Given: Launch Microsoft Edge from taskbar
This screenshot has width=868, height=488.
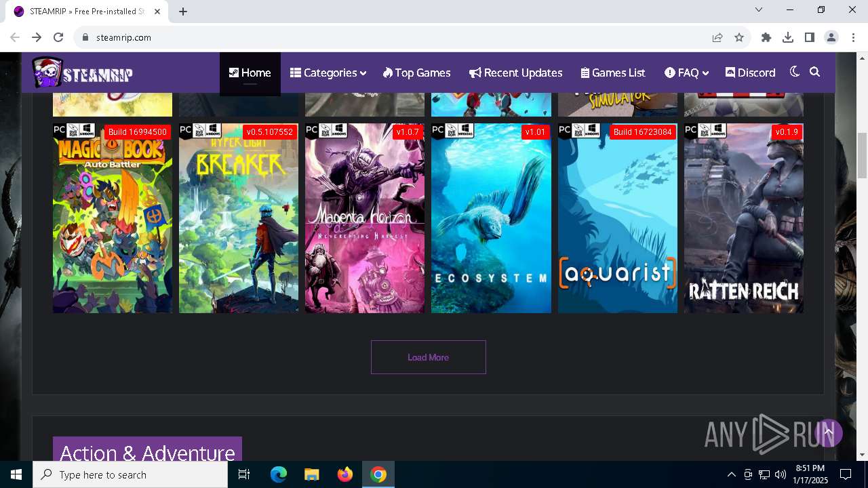Looking at the screenshot, I should coord(279,474).
